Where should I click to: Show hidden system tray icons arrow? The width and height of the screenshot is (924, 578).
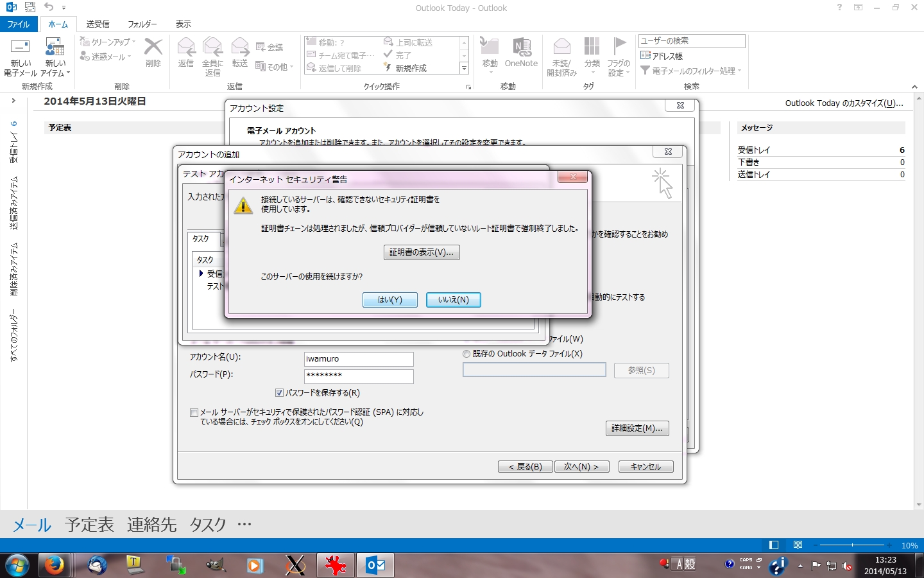[800, 566]
